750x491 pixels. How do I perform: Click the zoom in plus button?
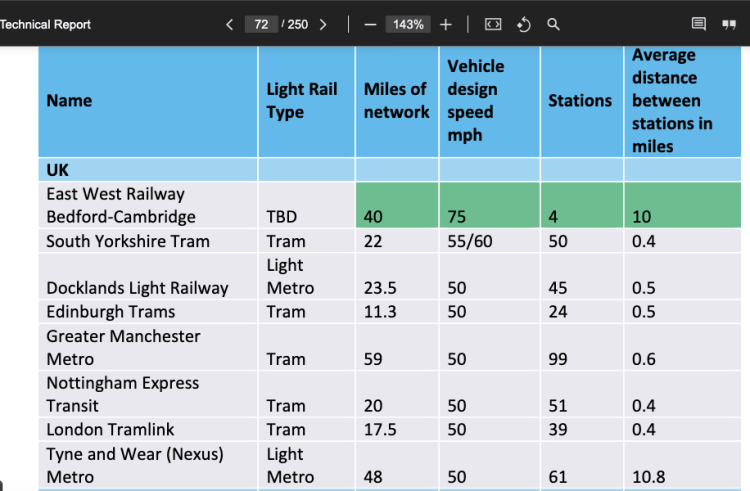(x=446, y=24)
